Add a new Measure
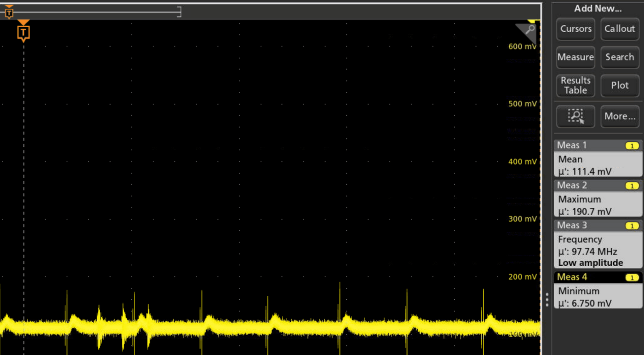 [x=575, y=58]
